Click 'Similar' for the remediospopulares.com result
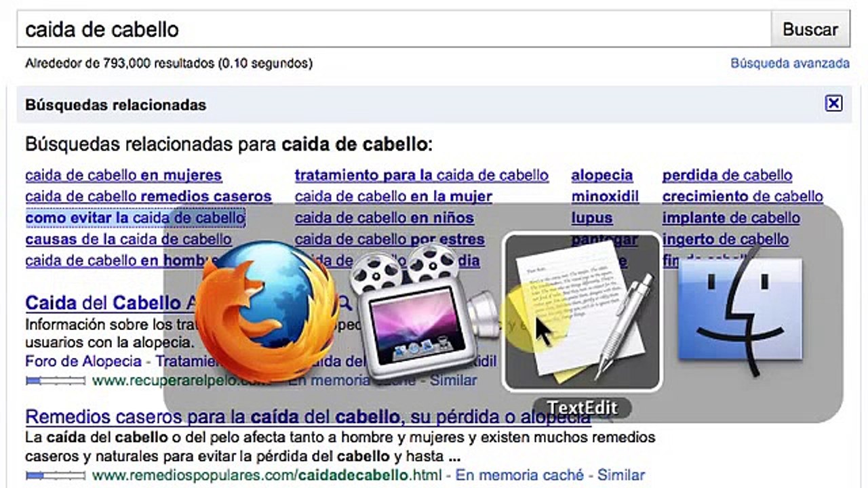Viewport: 868px width, 488px height. coord(621,475)
